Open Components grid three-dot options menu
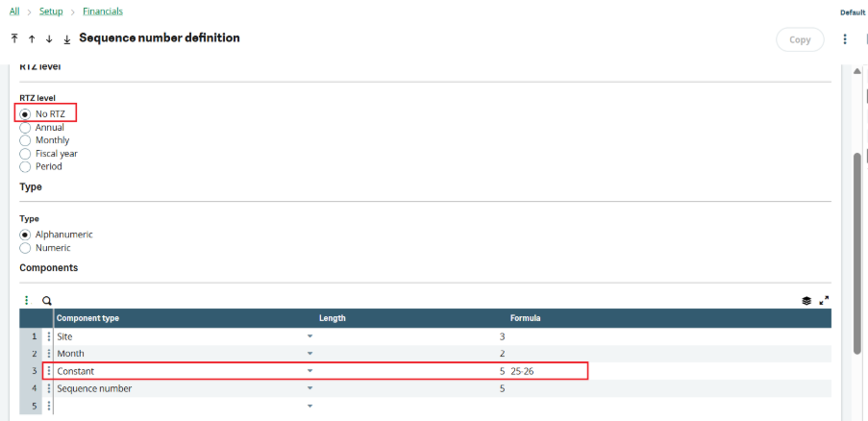Viewport: 868px width, 421px height. click(27, 301)
